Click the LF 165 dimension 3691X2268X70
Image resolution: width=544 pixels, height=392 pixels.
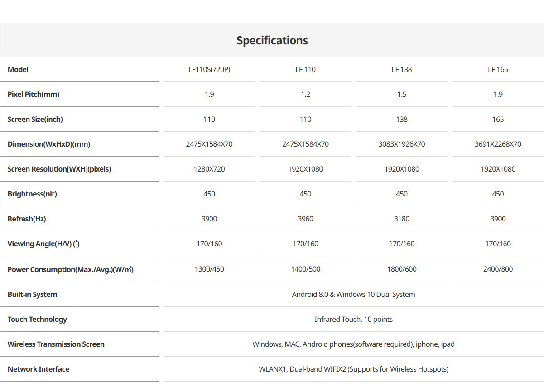498,144
